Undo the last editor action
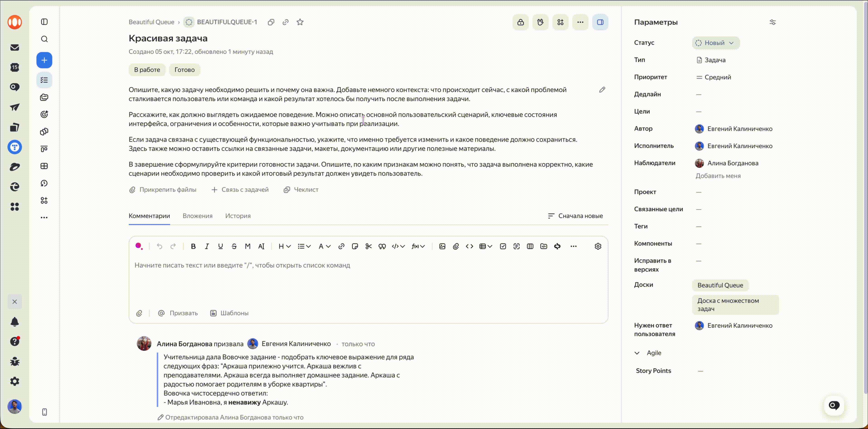 tap(159, 246)
